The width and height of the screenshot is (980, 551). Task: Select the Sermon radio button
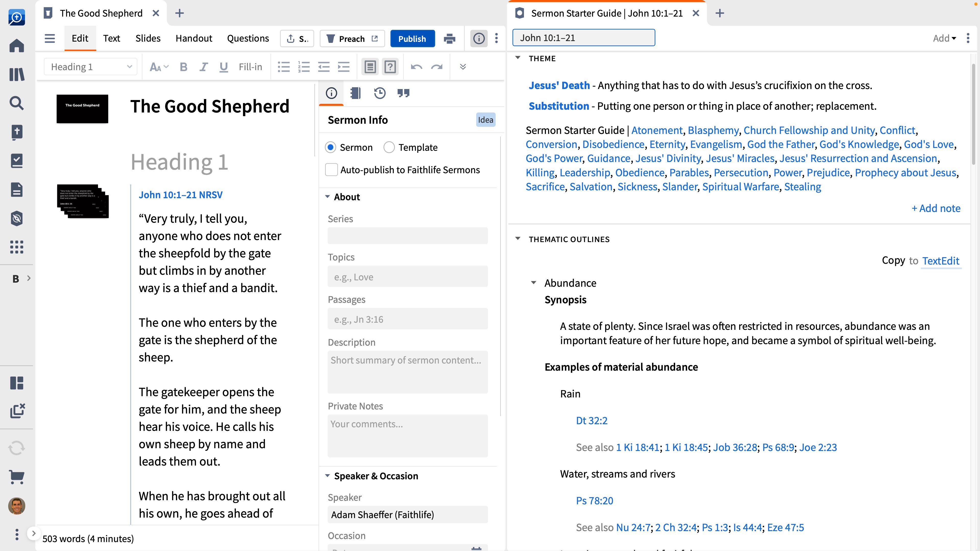(x=330, y=147)
